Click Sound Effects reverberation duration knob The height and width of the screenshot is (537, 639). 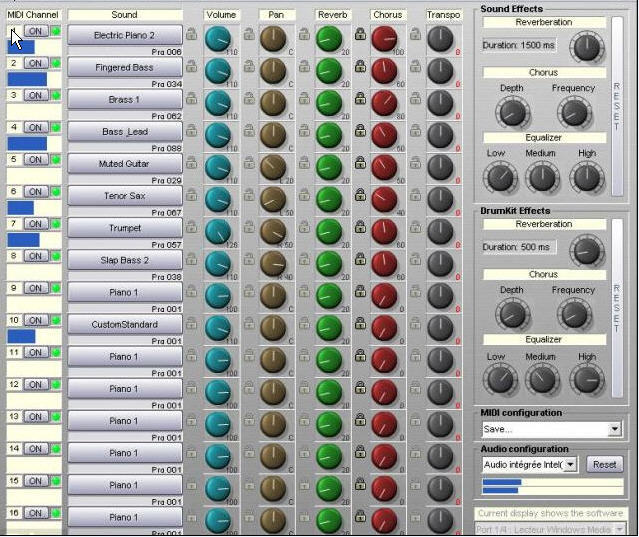pos(587,47)
